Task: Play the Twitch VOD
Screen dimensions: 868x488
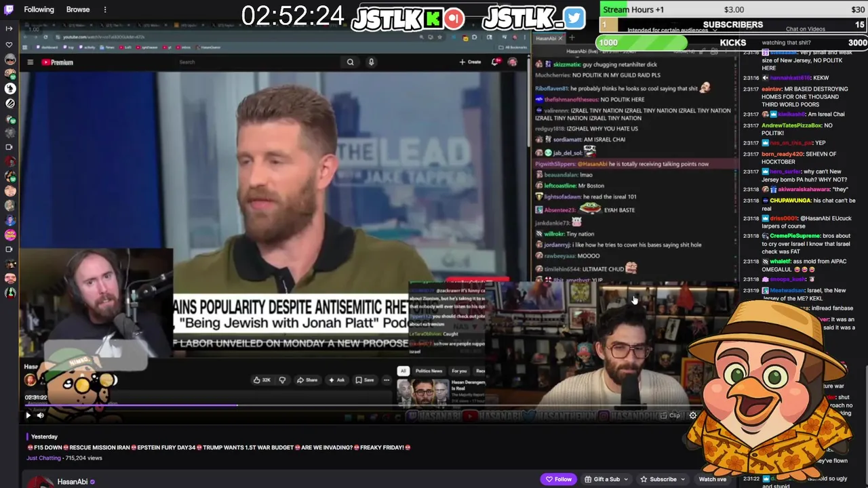Action: click(28, 415)
